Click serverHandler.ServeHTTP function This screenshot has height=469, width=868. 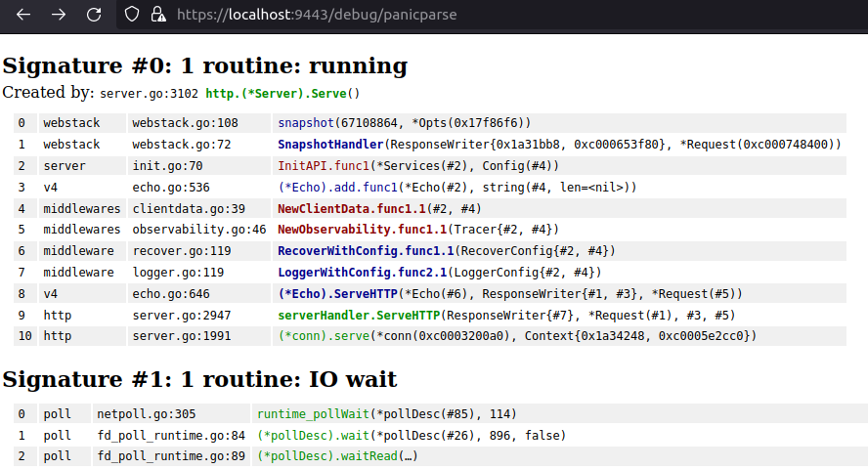point(359,315)
